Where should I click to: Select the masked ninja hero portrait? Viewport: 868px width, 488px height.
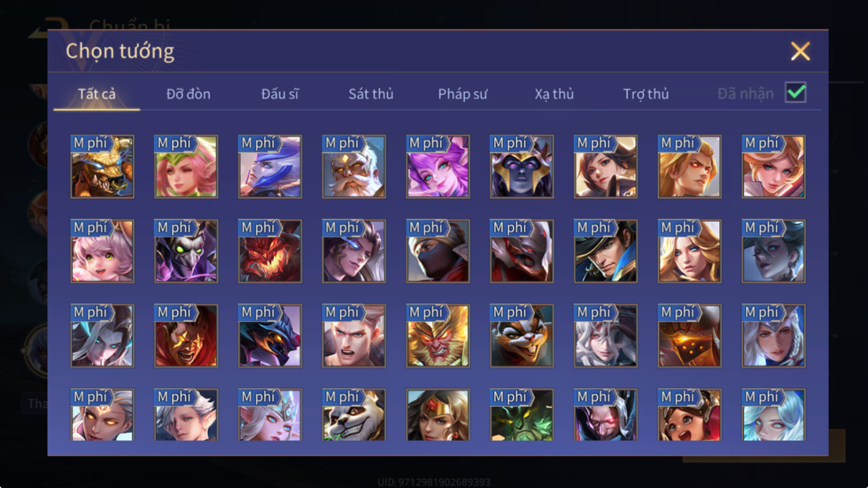(x=438, y=251)
